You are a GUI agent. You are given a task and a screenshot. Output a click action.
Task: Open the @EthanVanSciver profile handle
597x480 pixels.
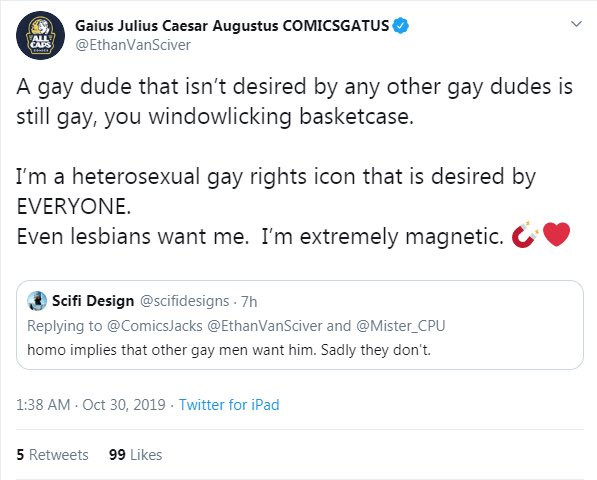coord(133,45)
